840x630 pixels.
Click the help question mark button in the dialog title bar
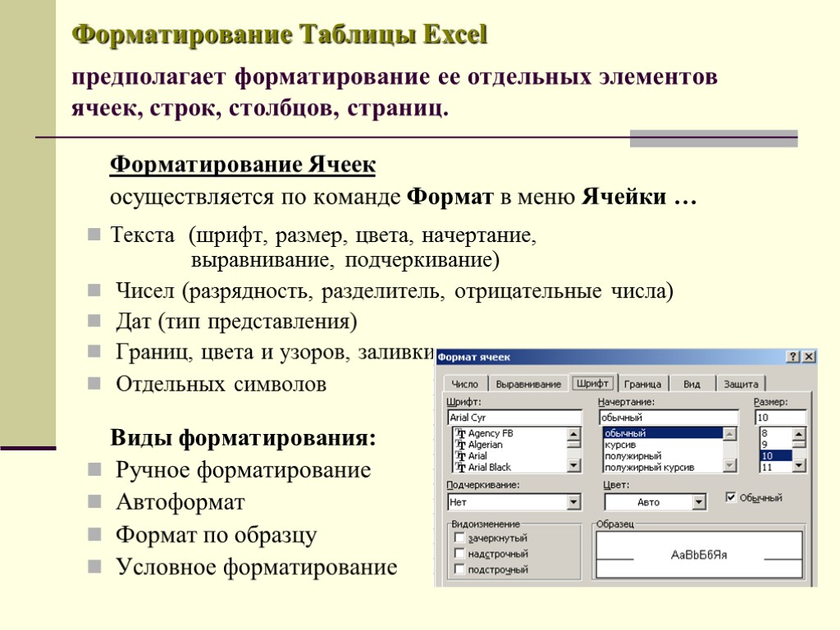pos(793,357)
